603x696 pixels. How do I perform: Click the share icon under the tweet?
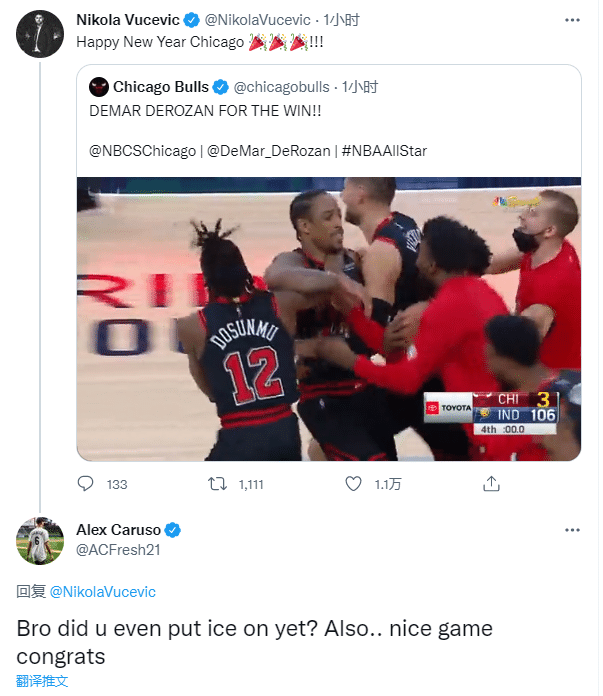[x=491, y=484]
